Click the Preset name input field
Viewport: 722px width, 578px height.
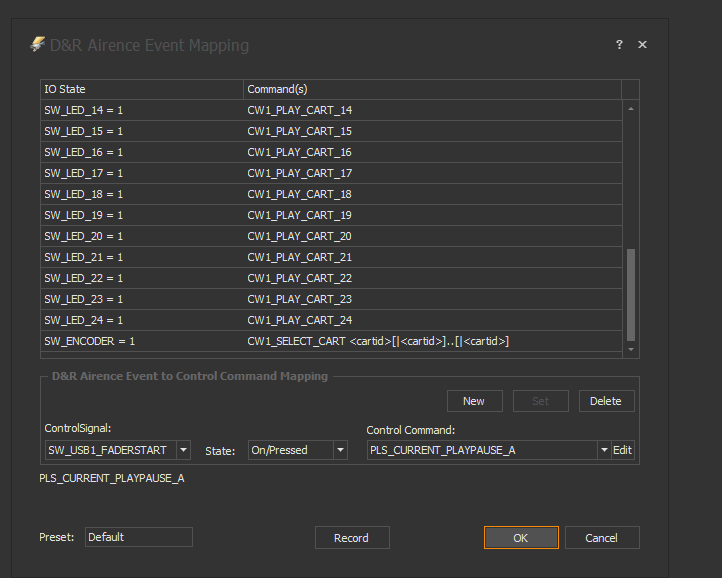click(138, 537)
